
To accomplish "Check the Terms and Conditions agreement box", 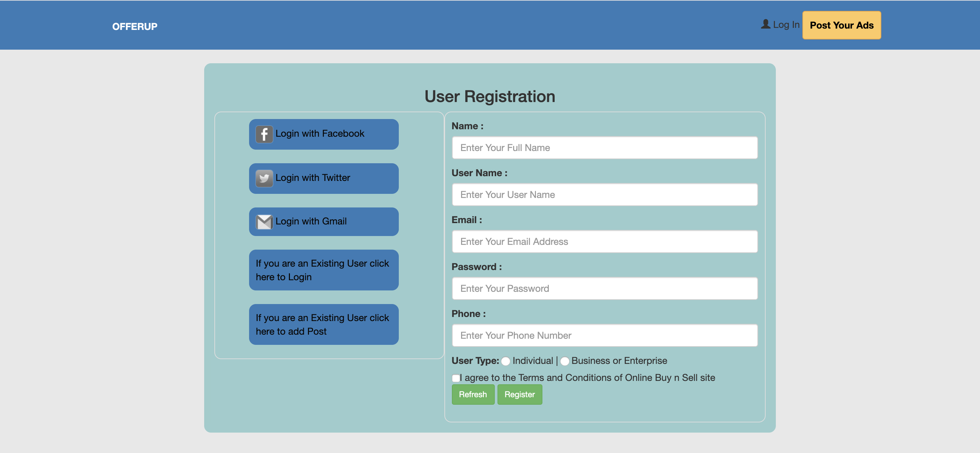I will click(x=455, y=378).
